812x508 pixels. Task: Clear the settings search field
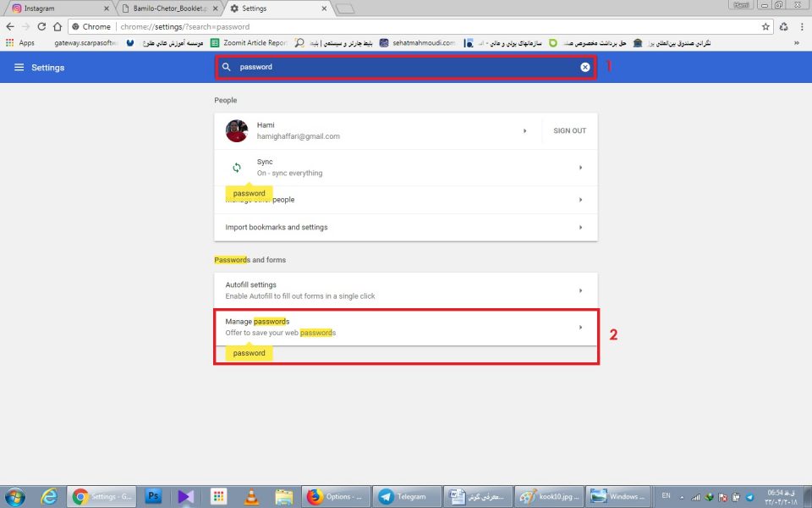584,67
